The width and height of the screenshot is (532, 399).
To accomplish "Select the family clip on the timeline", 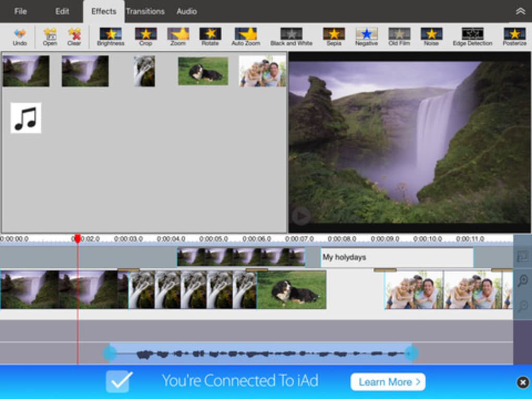I will [449, 289].
